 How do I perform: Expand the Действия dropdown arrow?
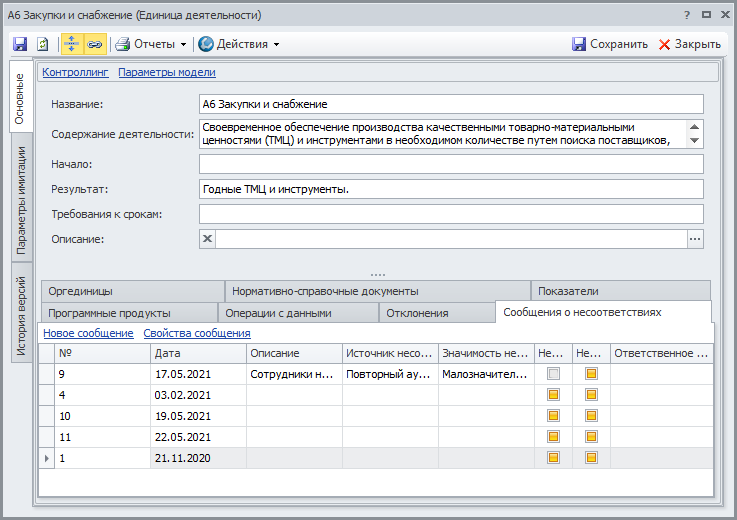point(276,44)
